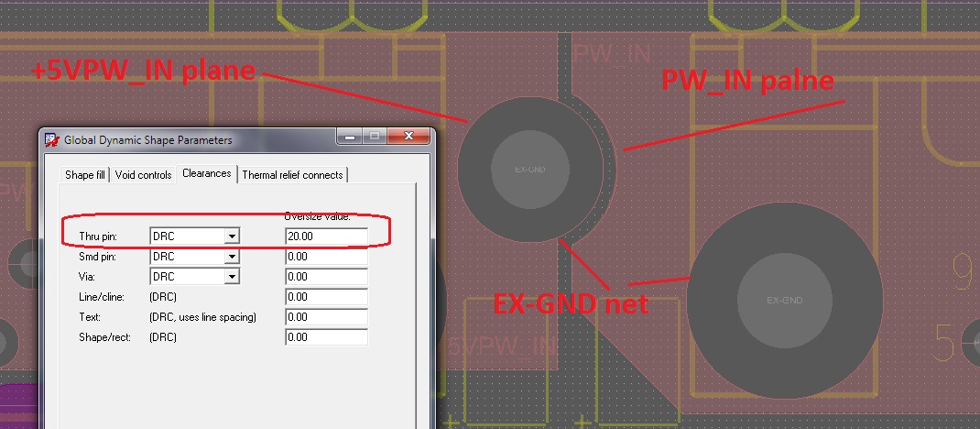Click the Thru pin oversize value field

point(326,236)
